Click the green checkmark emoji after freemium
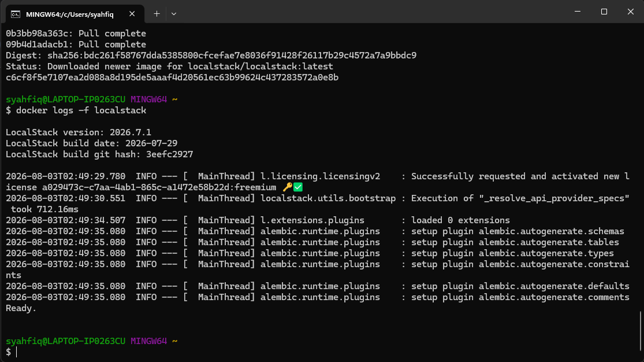 click(x=298, y=187)
